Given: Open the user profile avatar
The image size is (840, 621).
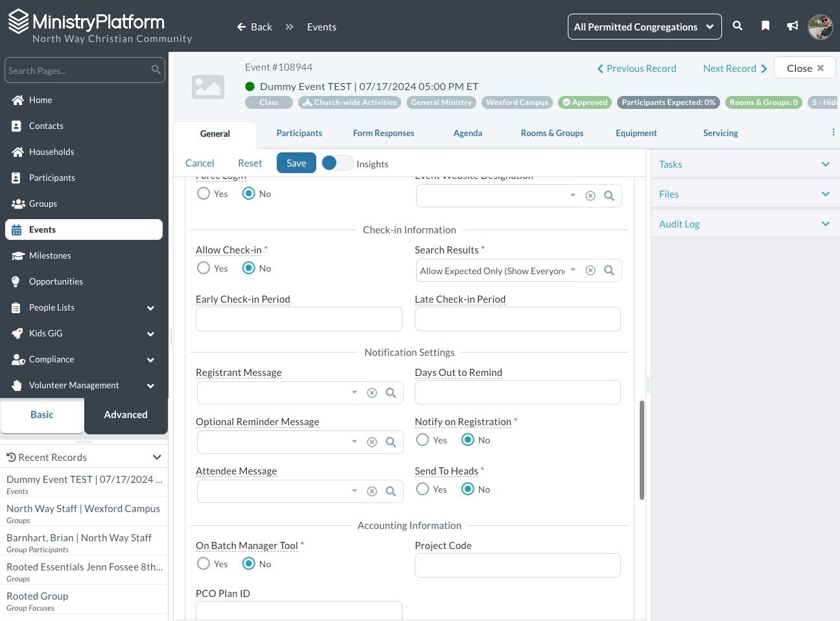Looking at the screenshot, I should [821, 27].
